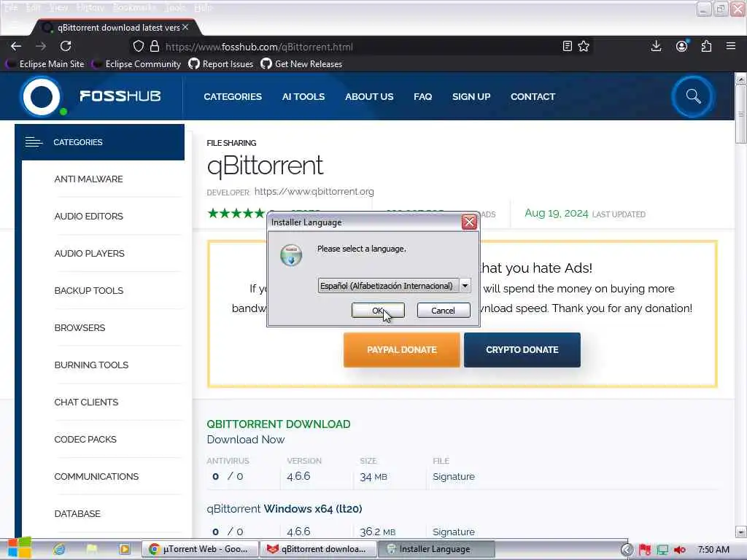Image resolution: width=747 pixels, height=560 pixels.
Task: Open ABOUT US navigation item
Action: (369, 97)
